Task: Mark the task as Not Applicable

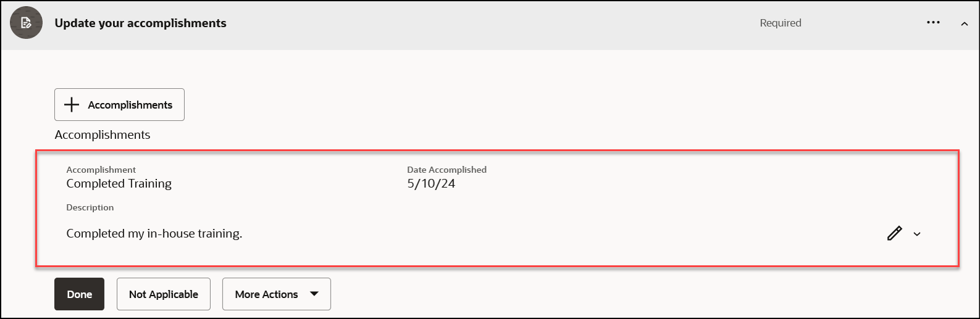Action: [x=164, y=294]
